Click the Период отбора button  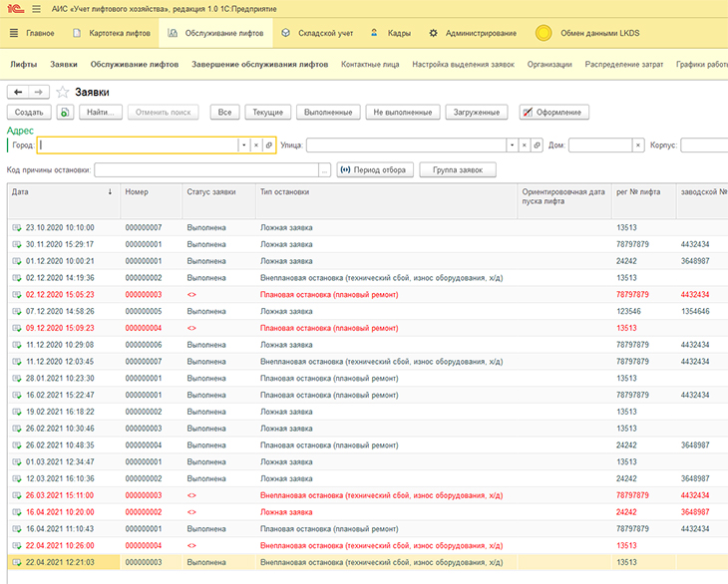(375, 169)
